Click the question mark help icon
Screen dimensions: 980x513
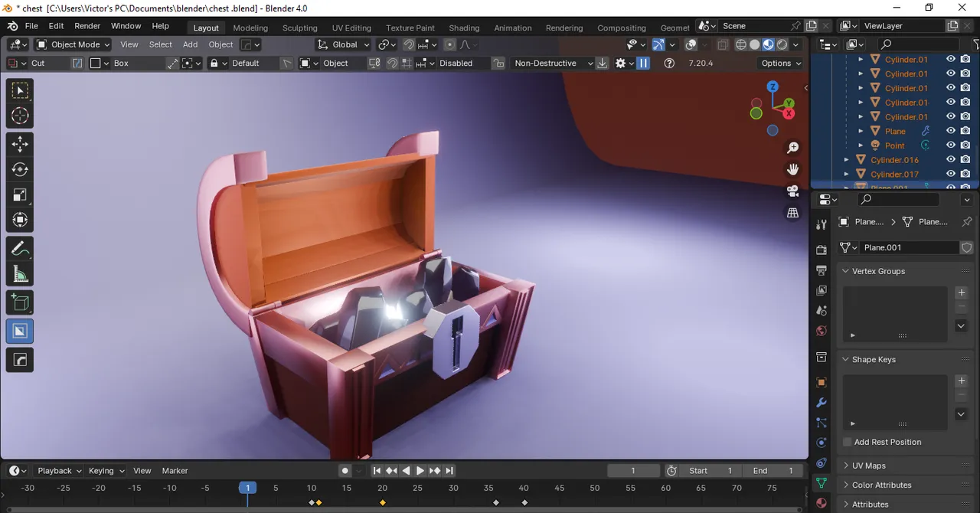[669, 64]
